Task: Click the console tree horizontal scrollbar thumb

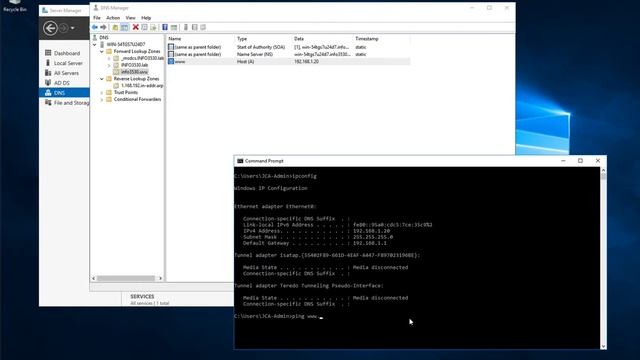Action: click(x=126, y=278)
